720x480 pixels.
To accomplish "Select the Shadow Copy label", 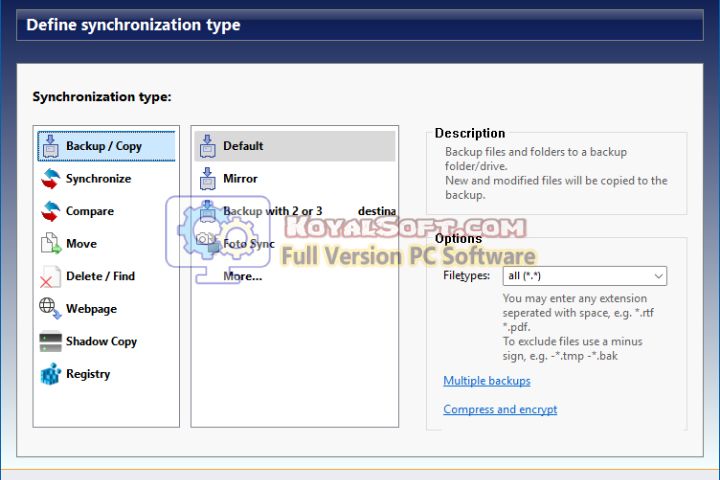I will 101,341.
